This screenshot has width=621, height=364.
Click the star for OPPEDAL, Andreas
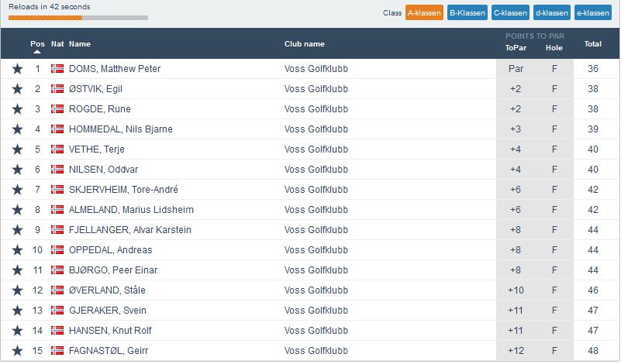[x=17, y=250]
